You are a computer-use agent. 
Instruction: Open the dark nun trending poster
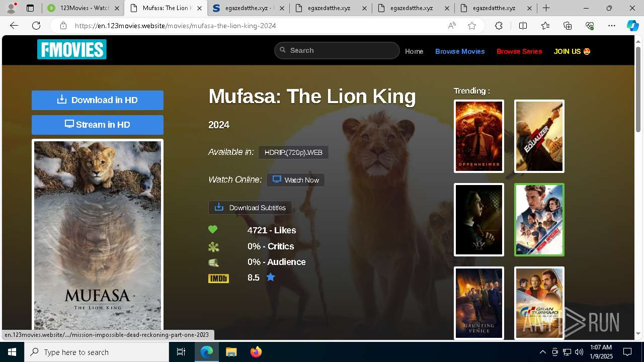479,220
